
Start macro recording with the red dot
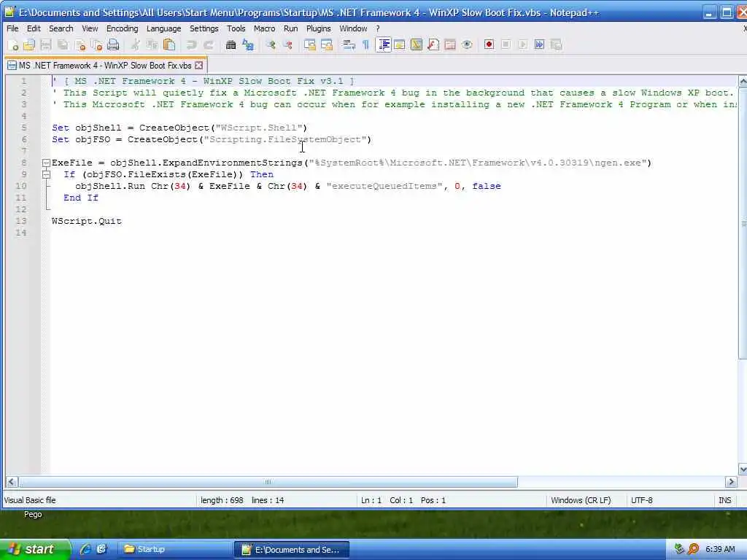point(489,44)
